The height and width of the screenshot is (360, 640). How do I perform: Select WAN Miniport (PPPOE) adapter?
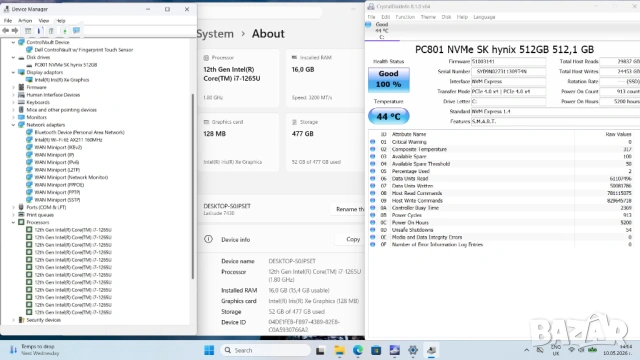59,185
